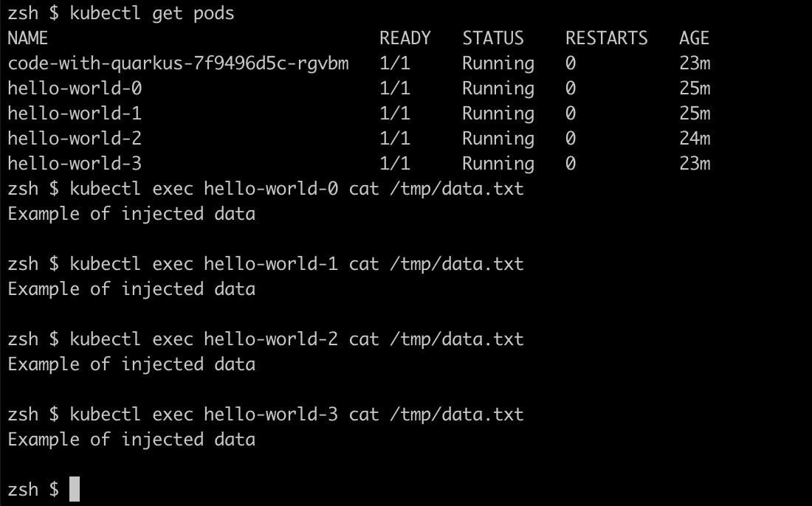Click hello-world-1 in the pods list
Viewport: 812px width, 506px height.
(75, 113)
